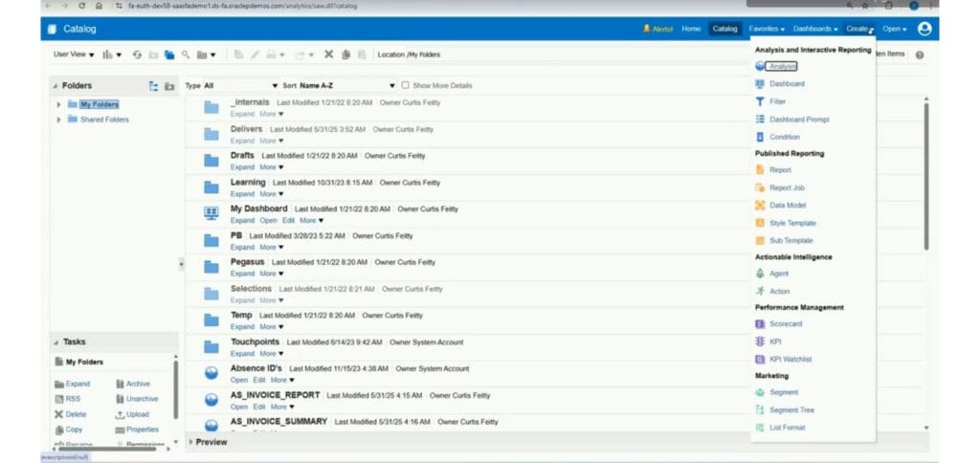980x463 pixels.
Task: Select the Dashboard icon in Create menu
Action: click(760, 84)
